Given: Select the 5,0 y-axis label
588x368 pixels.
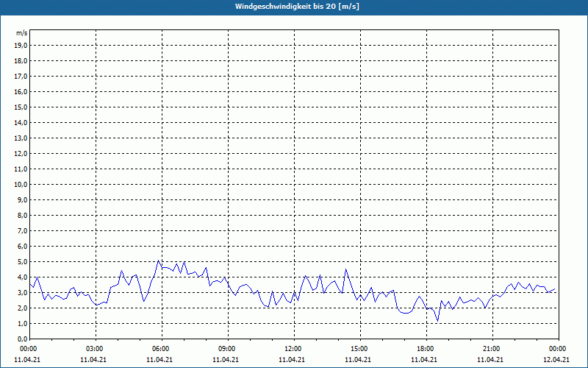Looking at the screenshot, I should tap(22, 261).
